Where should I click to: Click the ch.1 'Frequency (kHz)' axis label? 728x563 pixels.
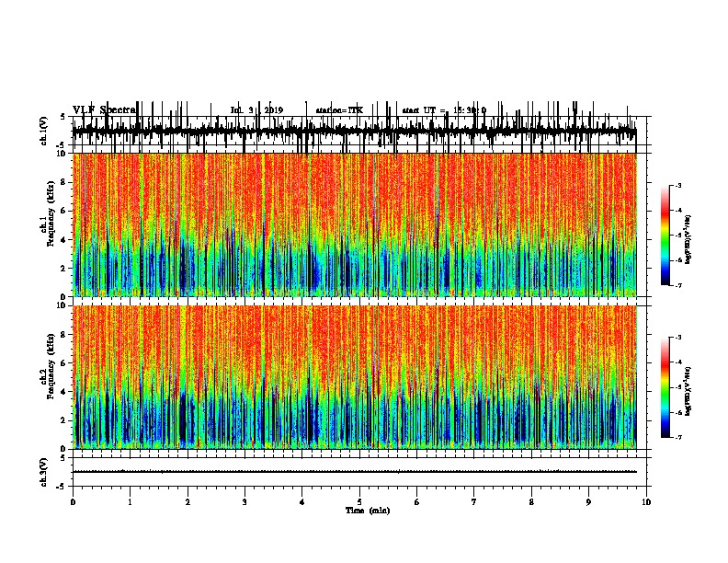[x=51, y=213]
